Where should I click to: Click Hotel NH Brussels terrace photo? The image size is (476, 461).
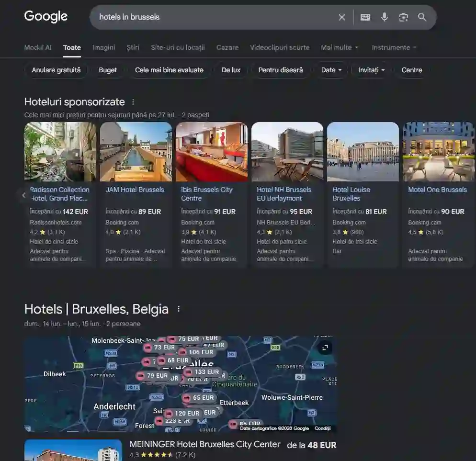[x=287, y=152]
